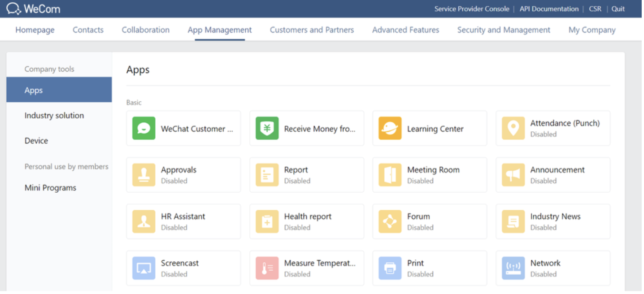The height and width of the screenshot is (294, 644).
Task: Click Disabled status under Approvals
Action: pos(174,181)
